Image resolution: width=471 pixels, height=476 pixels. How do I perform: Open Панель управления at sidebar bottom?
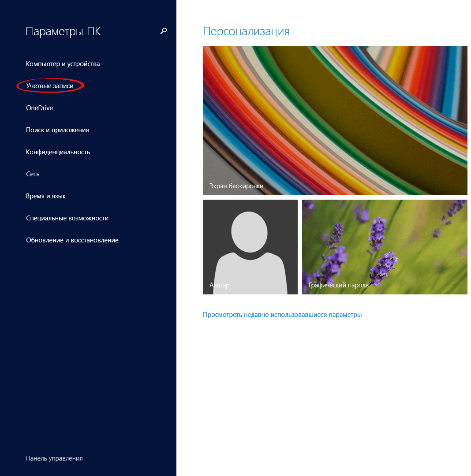click(54, 458)
